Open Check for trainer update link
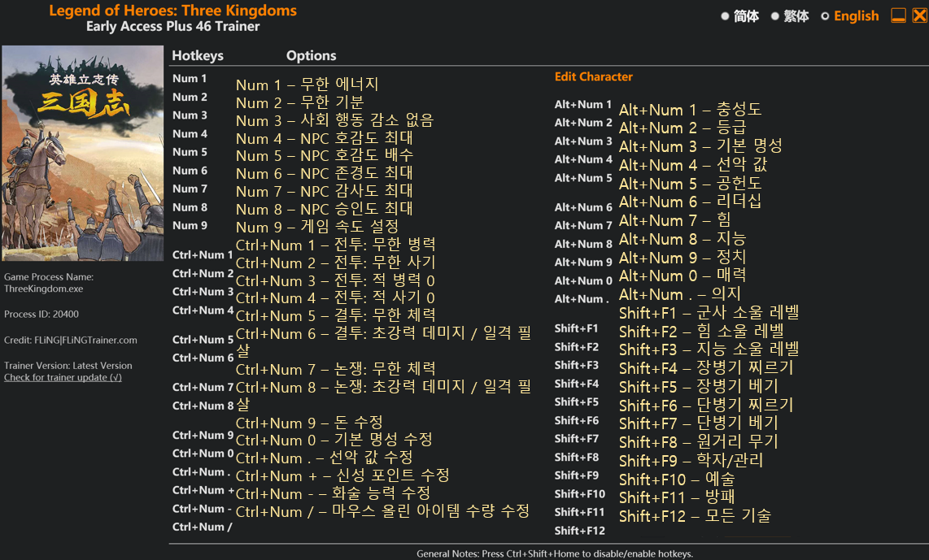929x560 pixels. (63, 378)
